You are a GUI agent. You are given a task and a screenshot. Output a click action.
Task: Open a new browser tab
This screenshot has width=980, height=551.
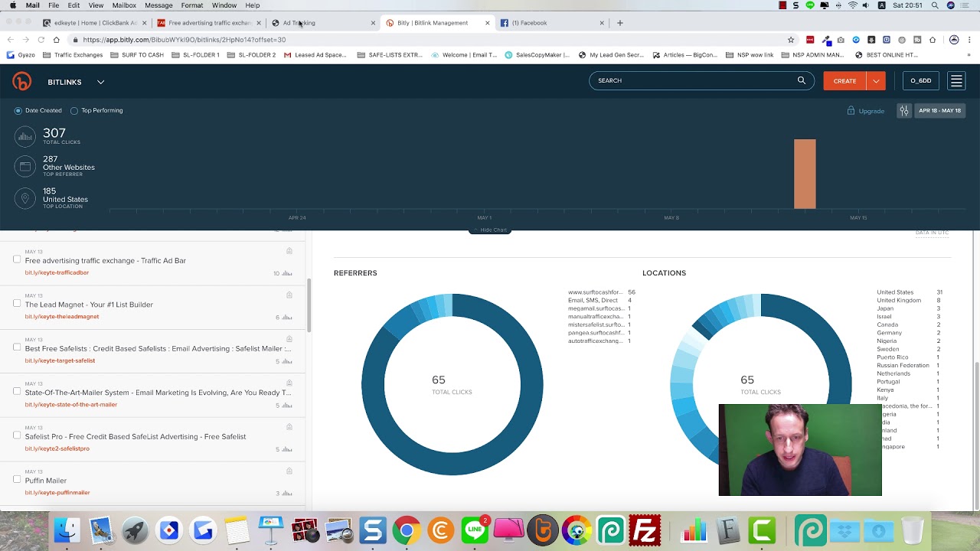tap(620, 23)
